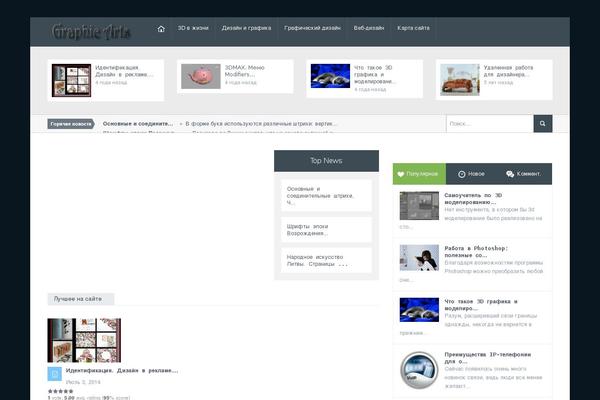Click the Graphic Arts site logo
Screen dimensions: 600x400
click(x=91, y=31)
